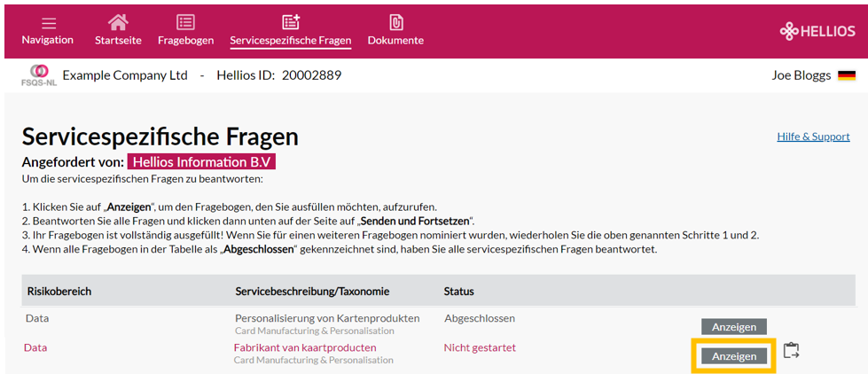Click the Servicebeschreibung/Taxonomie column header
The width and height of the screenshot is (868, 374).
[312, 291]
